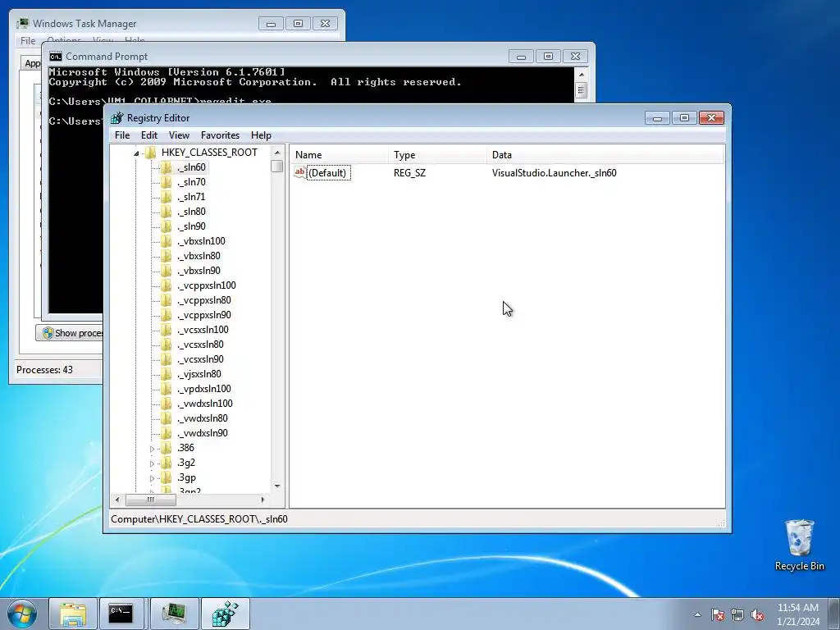
Task: Click the Windows Task Manager title icon
Action: [22, 24]
